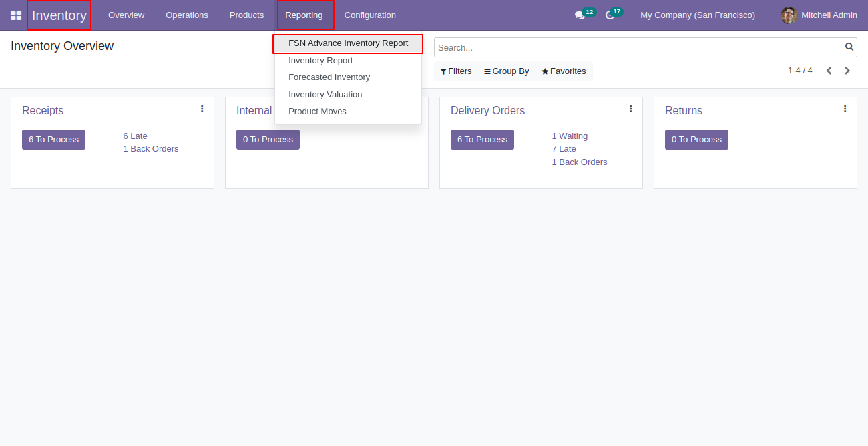Select Forecasted Inventory entry
Viewport: 868px width, 446px height.
click(348, 77)
